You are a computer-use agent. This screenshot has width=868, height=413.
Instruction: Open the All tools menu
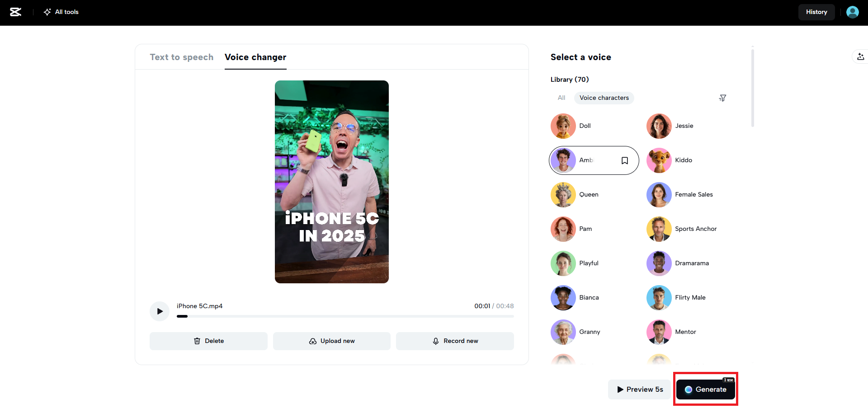point(61,12)
